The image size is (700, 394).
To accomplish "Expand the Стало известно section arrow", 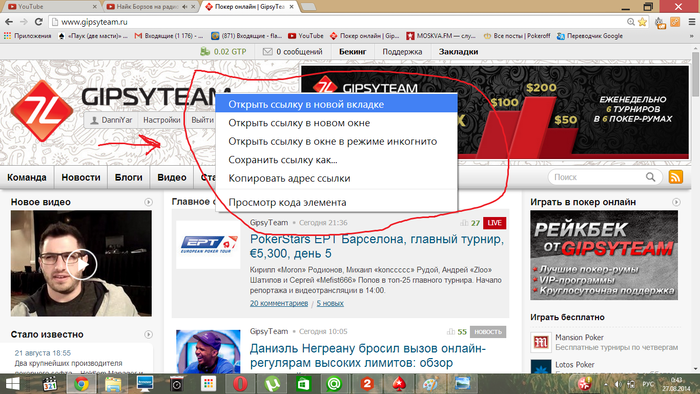I will tap(148, 334).
